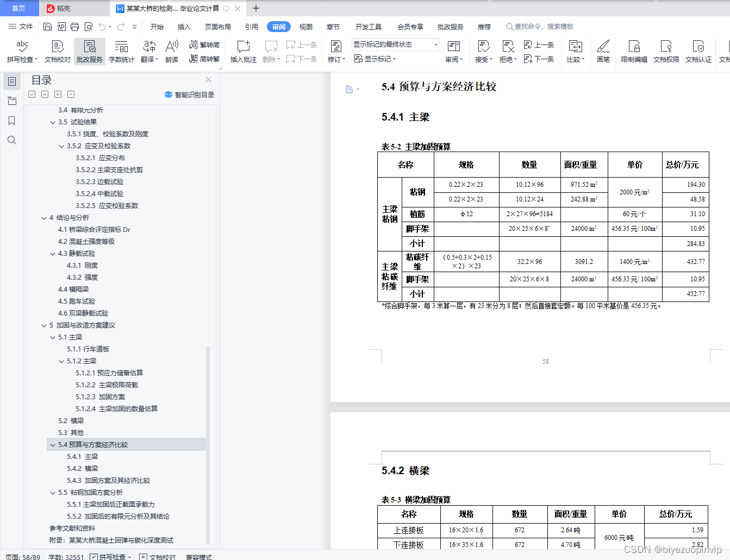This screenshot has width=730, height=560.
Task: Switch to the 引用 ribbon tab
Action: coord(252,27)
